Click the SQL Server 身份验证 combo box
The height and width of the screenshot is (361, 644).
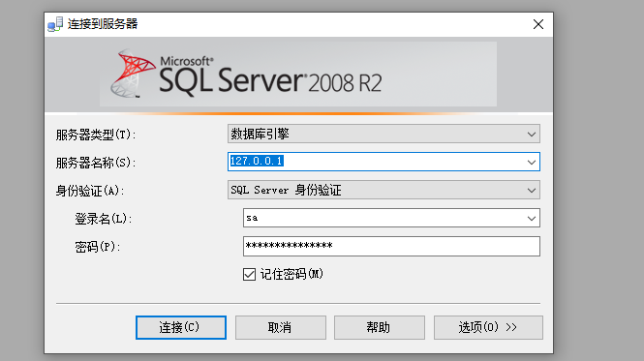383,190
